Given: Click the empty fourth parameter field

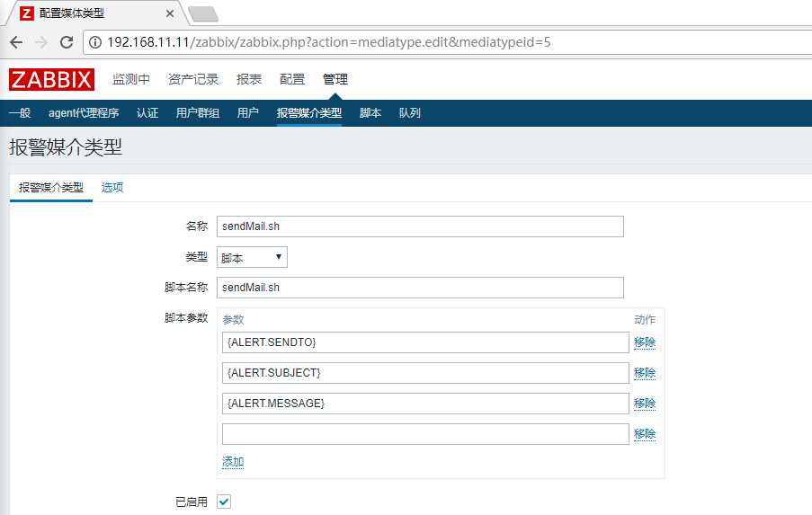Looking at the screenshot, I should click(x=425, y=434).
